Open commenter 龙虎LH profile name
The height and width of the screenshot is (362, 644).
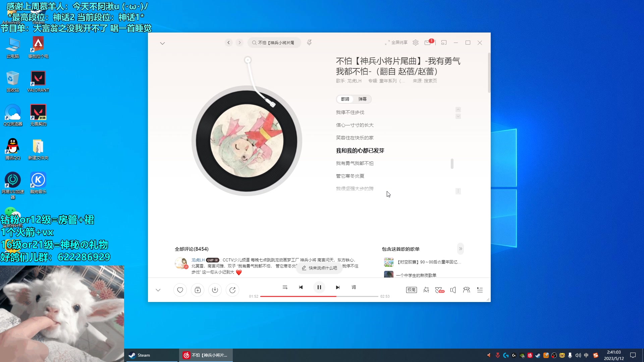(x=198, y=260)
